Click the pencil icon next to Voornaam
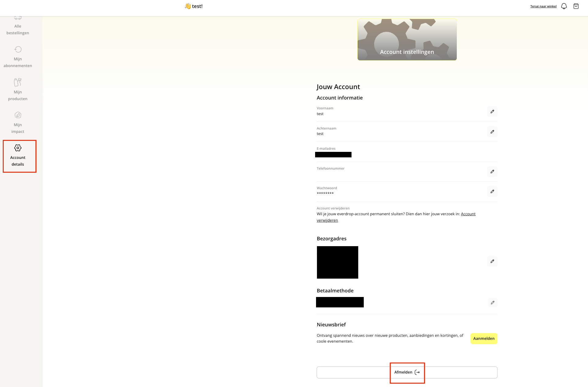 [492, 111]
